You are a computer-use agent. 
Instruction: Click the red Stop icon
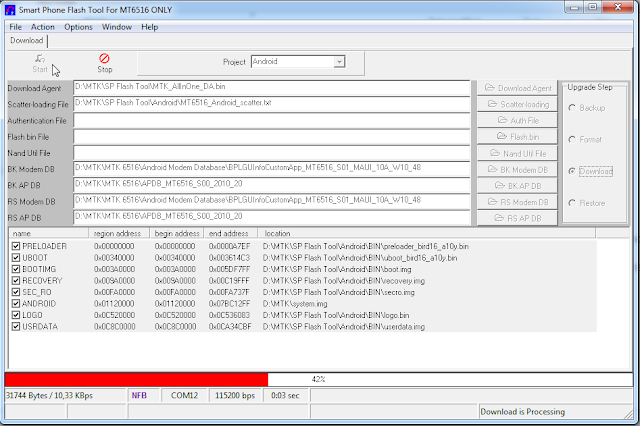[104, 58]
